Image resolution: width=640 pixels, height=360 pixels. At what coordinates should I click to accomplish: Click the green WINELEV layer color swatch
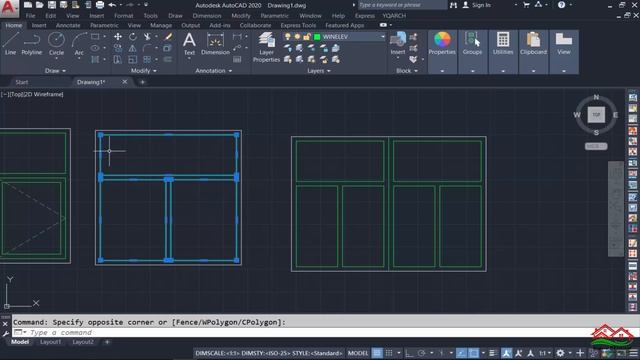pyautogui.click(x=317, y=37)
